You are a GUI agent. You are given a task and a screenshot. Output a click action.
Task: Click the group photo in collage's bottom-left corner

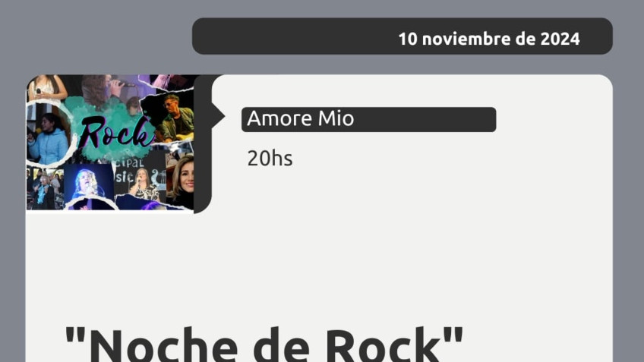point(45,189)
